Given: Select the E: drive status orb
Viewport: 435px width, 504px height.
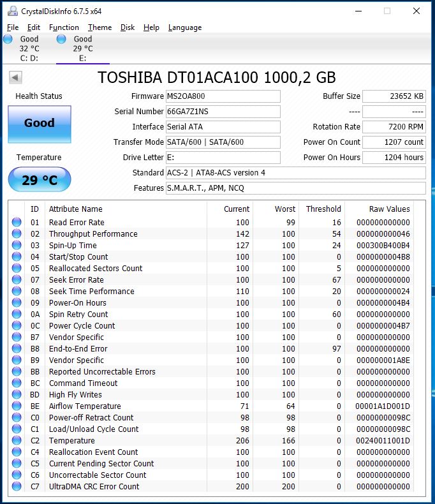Looking at the screenshot, I should [61, 39].
